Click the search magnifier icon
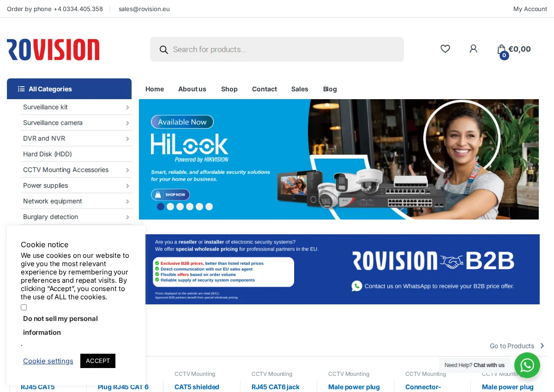 coord(163,49)
